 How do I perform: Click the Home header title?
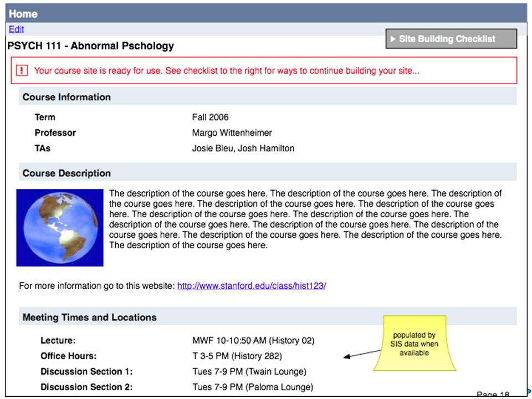coord(23,14)
